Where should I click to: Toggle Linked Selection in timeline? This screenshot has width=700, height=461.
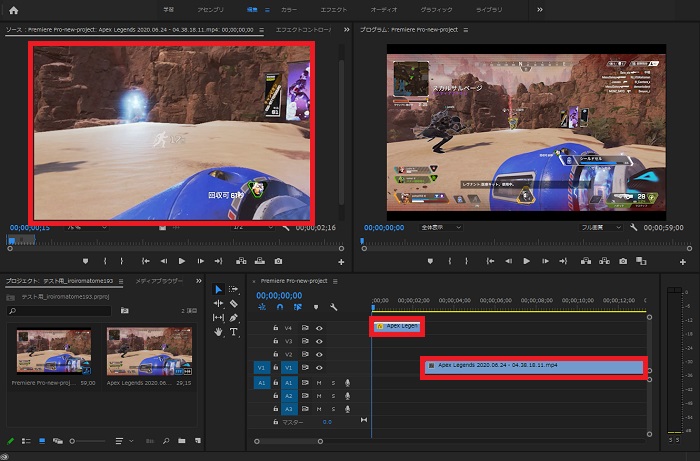pos(298,307)
